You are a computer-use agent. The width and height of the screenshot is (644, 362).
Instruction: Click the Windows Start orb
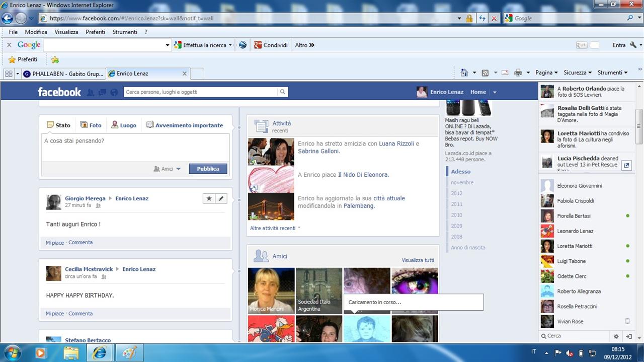pos(12,352)
